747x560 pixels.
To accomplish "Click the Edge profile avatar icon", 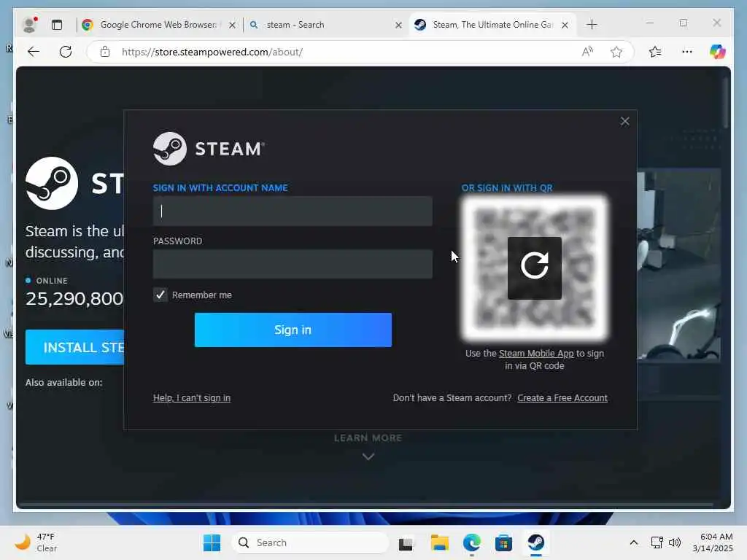I will pyautogui.click(x=30, y=24).
